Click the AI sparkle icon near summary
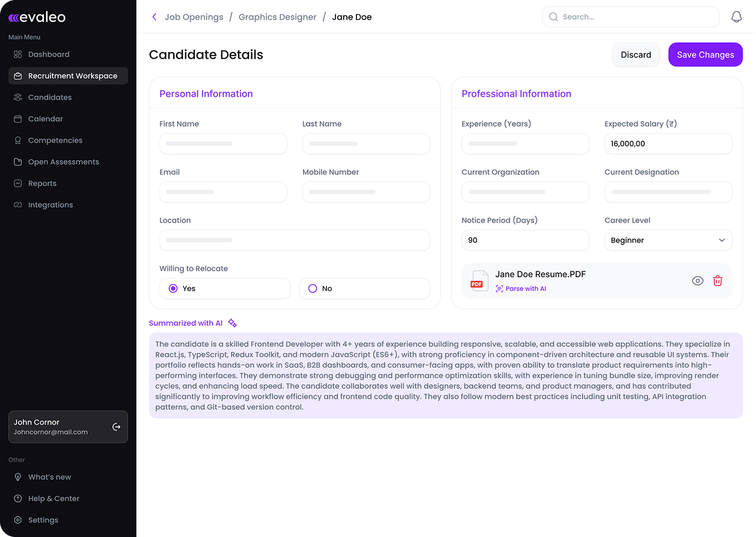756x537 pixels. (x=232, y=323)
